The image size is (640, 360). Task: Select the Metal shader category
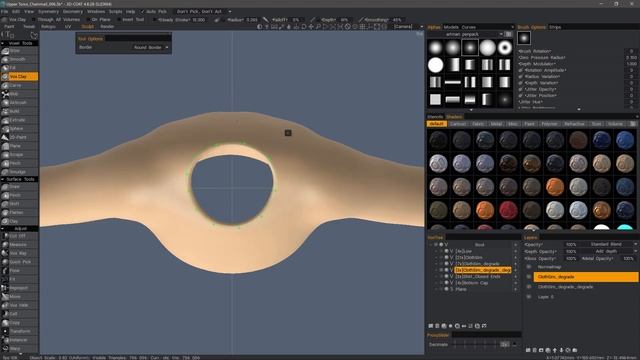(x=496, y=124)
